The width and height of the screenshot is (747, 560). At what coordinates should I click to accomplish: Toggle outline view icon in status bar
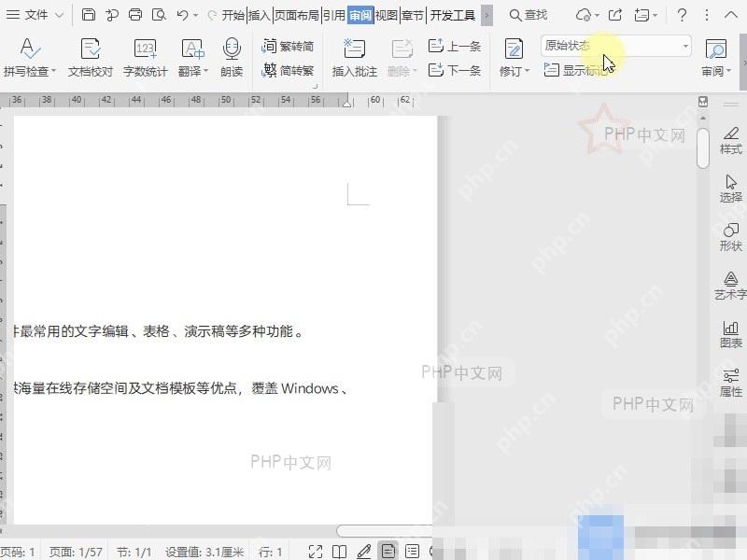click(x=412, y=552)
